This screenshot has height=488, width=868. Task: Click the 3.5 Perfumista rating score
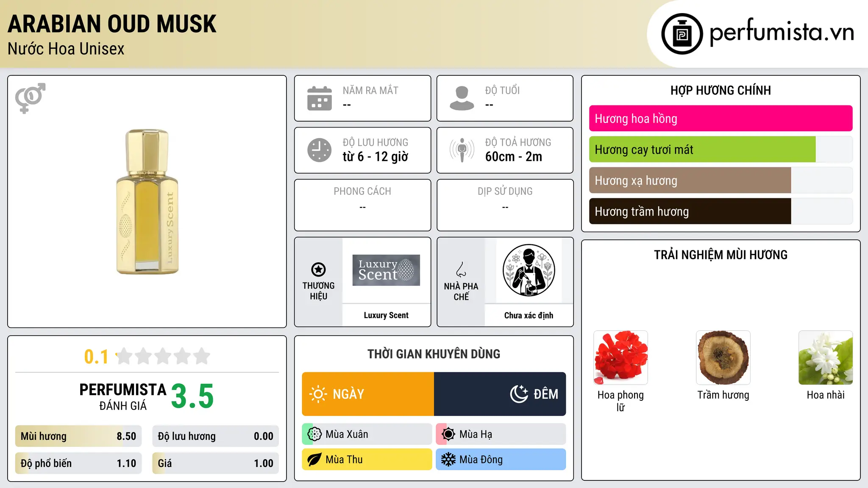tap(192, 396)
